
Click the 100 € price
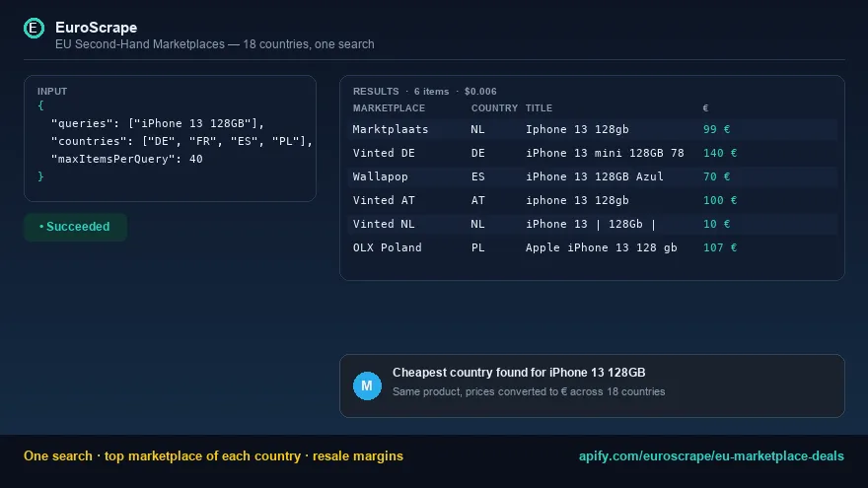720,200
